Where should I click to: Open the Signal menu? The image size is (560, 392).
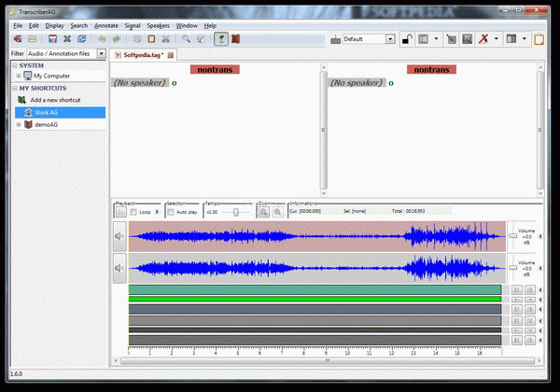click(133, 26)
